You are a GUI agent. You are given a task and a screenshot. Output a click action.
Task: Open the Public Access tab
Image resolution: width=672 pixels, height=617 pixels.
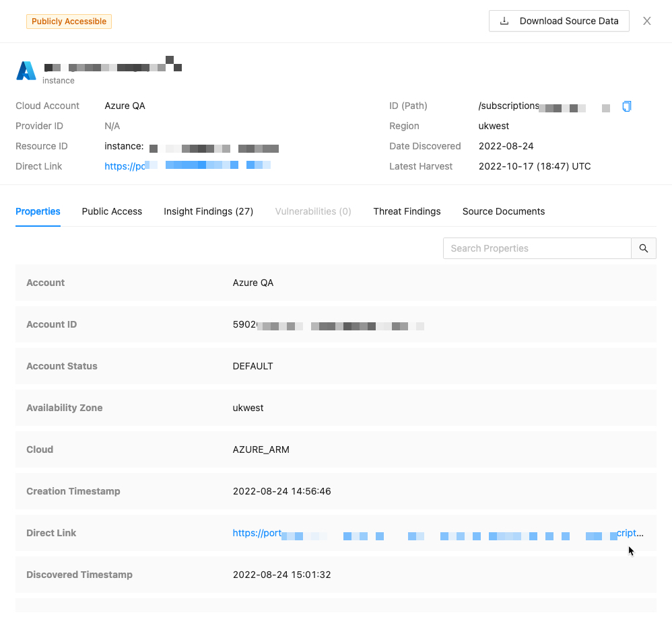coord(112,211)
